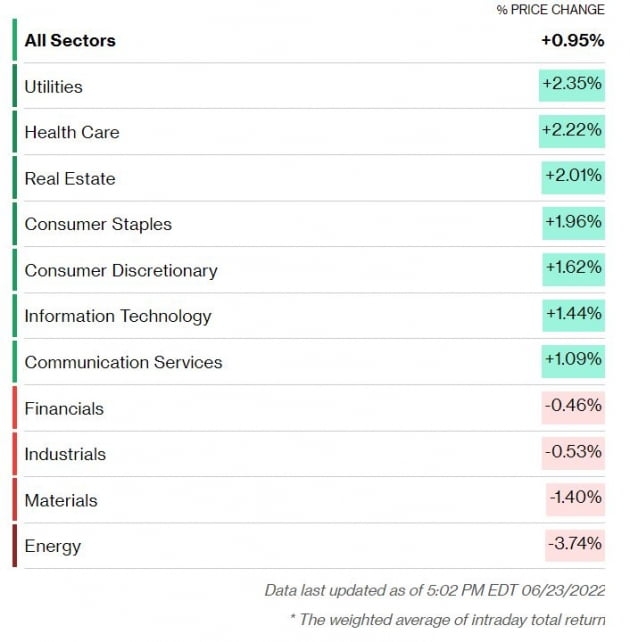Click the Materials sector name

61,500
